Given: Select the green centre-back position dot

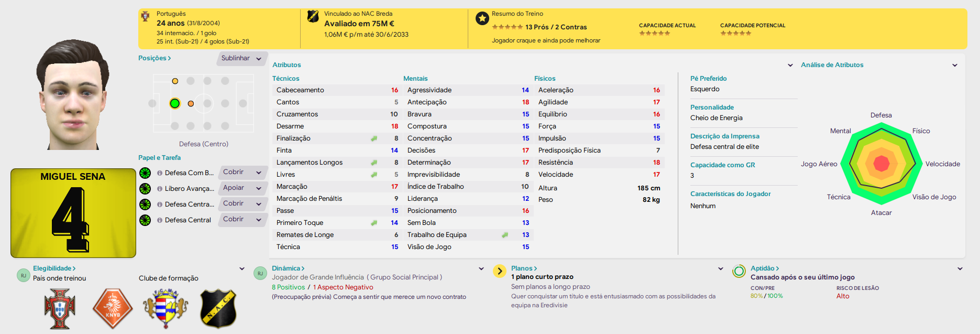Looking at the screenshot, I should (175, 103).
